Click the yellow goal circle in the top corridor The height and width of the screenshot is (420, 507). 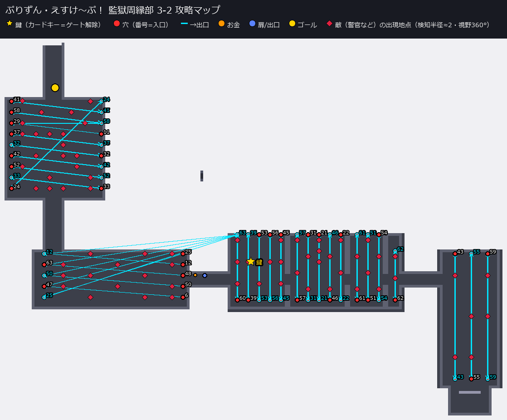(x=55, y=88)
